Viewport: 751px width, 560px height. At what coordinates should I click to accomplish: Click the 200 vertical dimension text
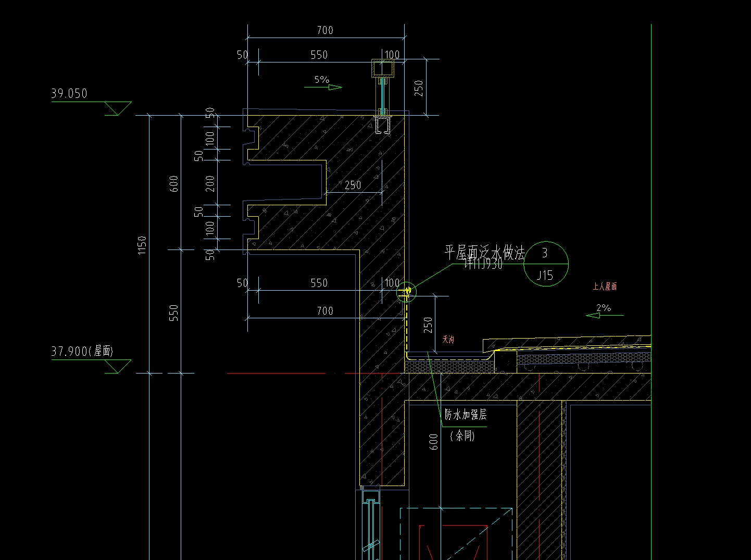[x=210, y=183]
